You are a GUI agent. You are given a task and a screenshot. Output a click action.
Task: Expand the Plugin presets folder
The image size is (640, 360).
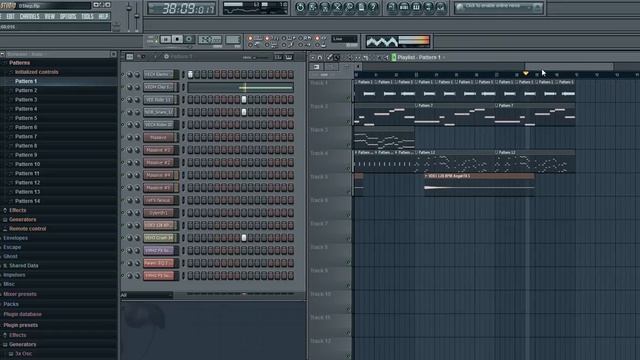pos(20,325)
